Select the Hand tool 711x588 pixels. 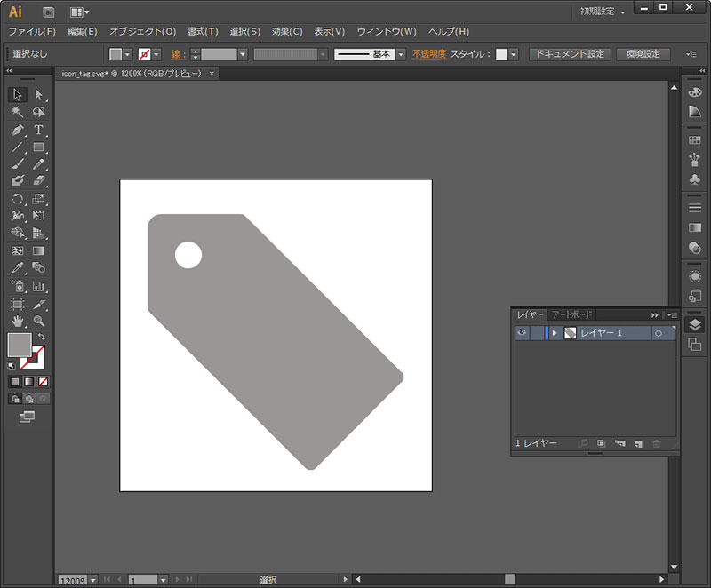pyautogui.click(x=17, y=322)
